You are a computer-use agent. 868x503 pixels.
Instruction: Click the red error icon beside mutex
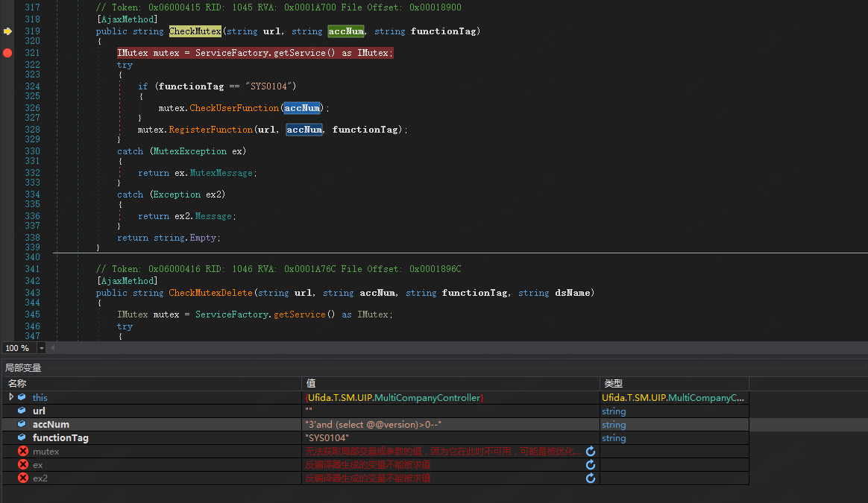pyautogui.click(x=23, y=452)
